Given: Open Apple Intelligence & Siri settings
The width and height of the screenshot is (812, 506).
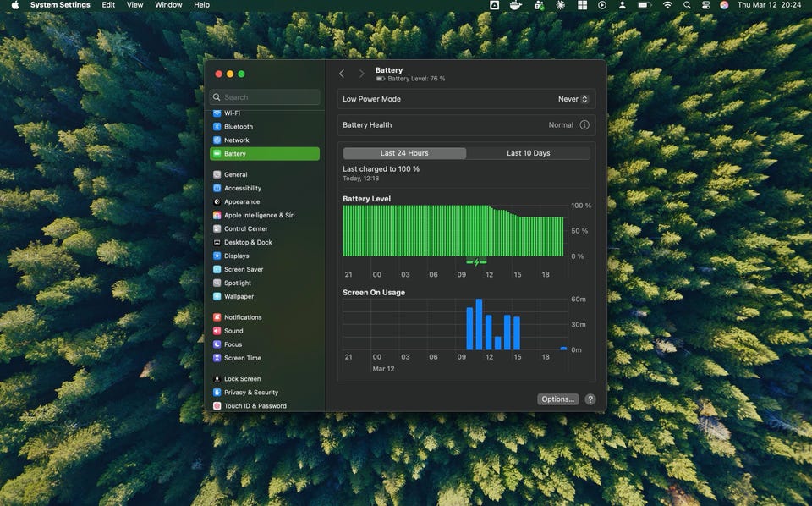Looking at the screenshot, I should click(x=259, y=215).
